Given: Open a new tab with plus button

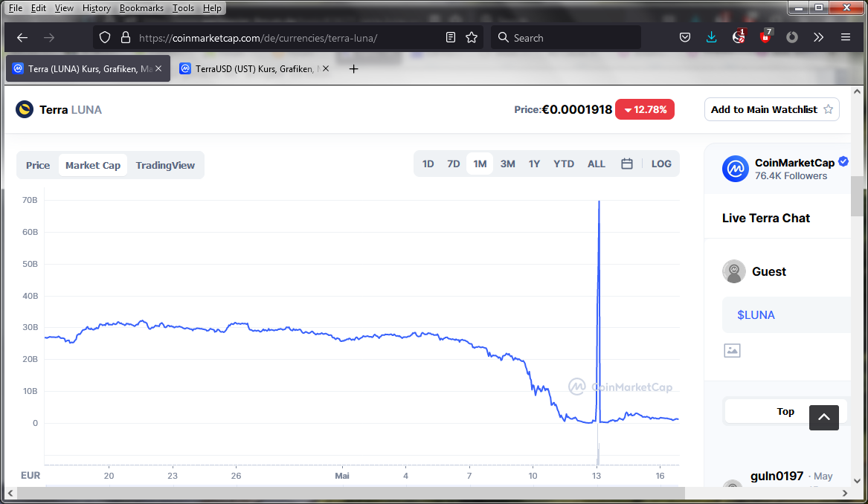Looking at the screenshot, I should click(354, 68).
